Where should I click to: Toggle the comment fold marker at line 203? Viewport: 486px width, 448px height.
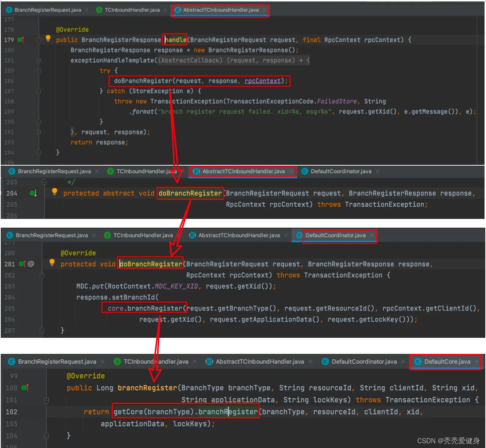pos(44,182)
